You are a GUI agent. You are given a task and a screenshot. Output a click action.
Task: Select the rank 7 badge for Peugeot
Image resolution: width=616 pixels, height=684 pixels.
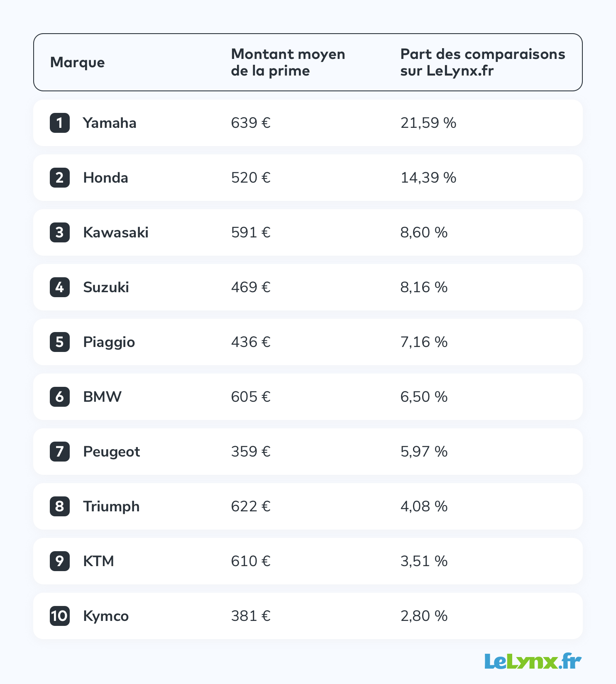click(x=60, y=452)
